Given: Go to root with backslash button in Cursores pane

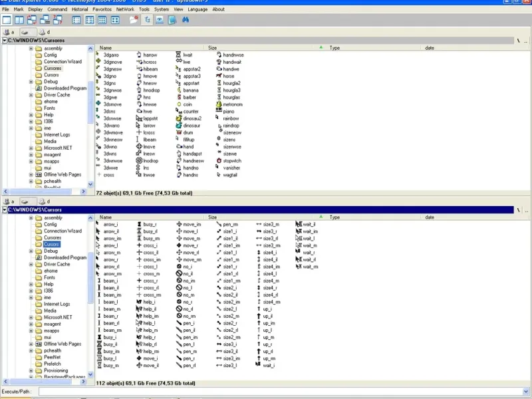Looking at the screenshot, I should click(519, 41).
